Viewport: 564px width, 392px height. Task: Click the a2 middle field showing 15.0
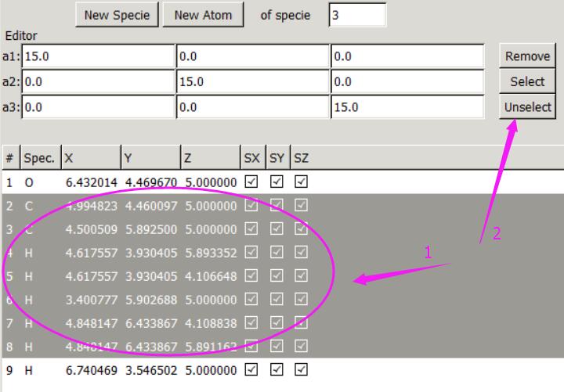(251, 81)
